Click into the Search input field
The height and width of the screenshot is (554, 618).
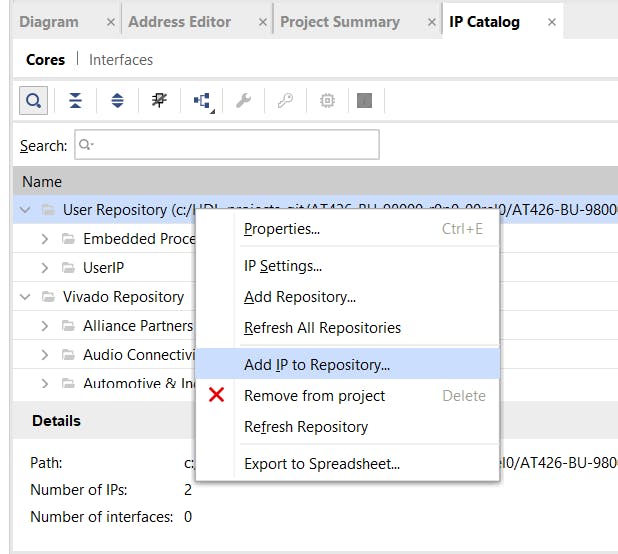[x=227, y=145]
